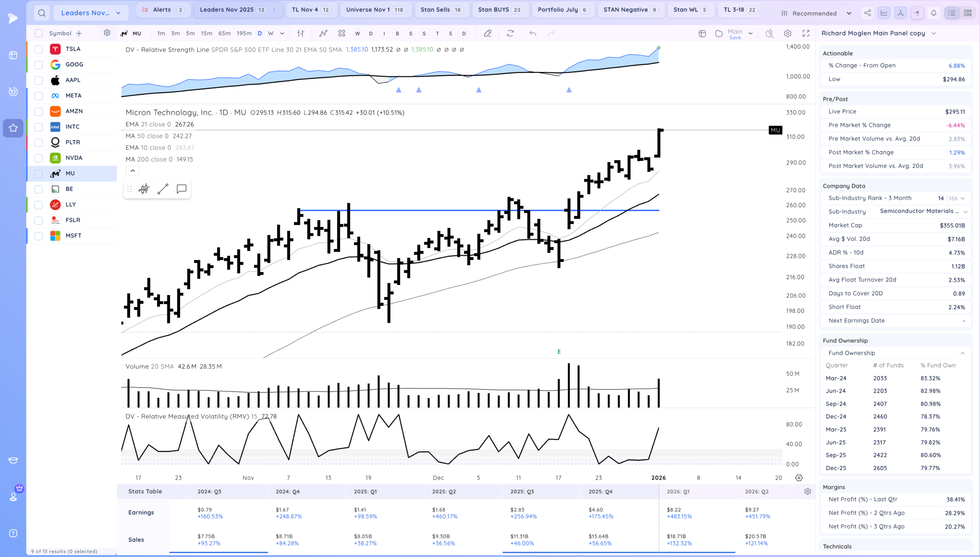Open watchlist column settings gear
This screenshot has width=980, height=557.
click(x=107, y=33)
